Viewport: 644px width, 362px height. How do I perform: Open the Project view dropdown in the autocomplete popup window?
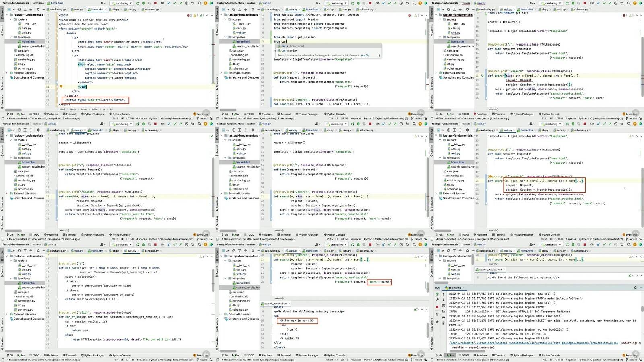click(226, 9)
